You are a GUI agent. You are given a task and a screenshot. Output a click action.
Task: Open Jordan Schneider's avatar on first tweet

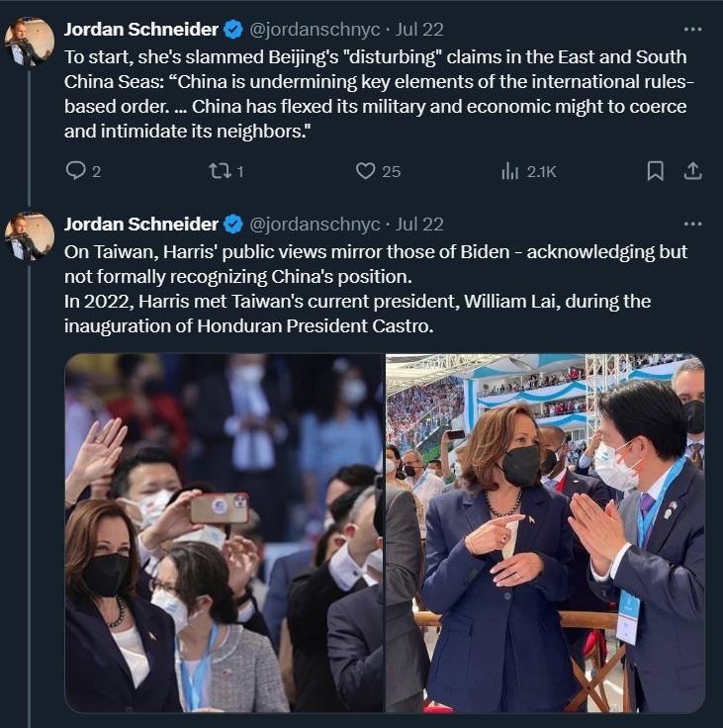[30, 42]
